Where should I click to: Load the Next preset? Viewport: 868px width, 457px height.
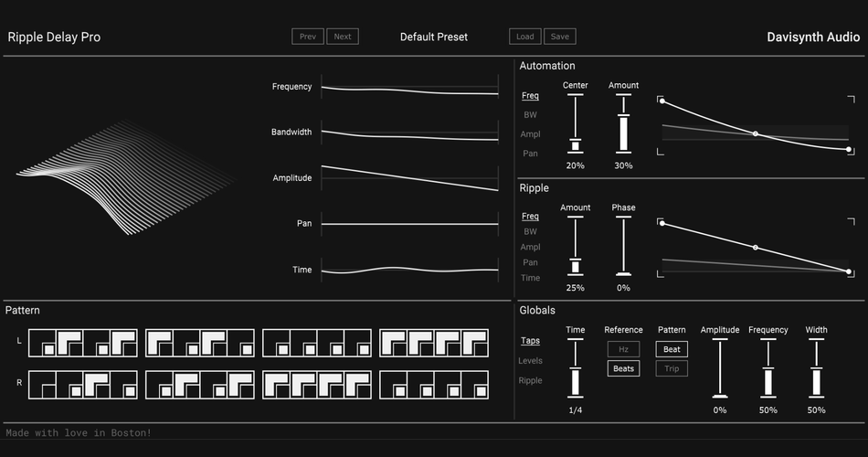point(342,37)
